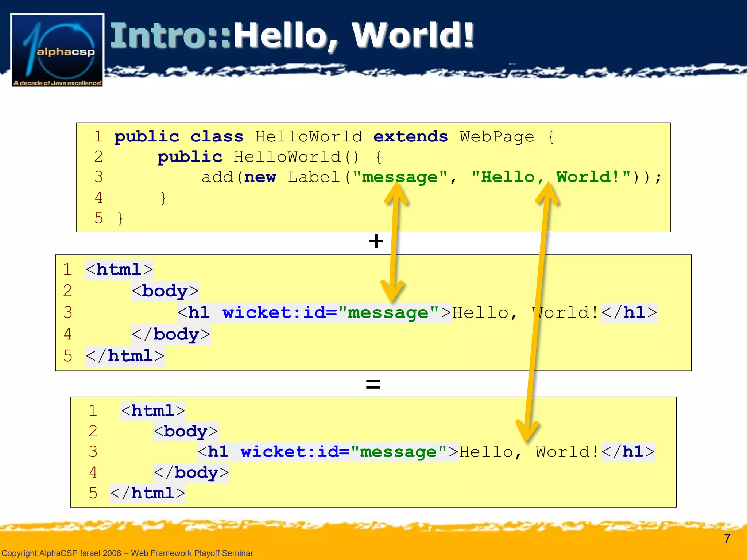The width and height of the screenshot is (747, 560).
Task: Click the plus sign between code boxes
Action: coord(376,241)
